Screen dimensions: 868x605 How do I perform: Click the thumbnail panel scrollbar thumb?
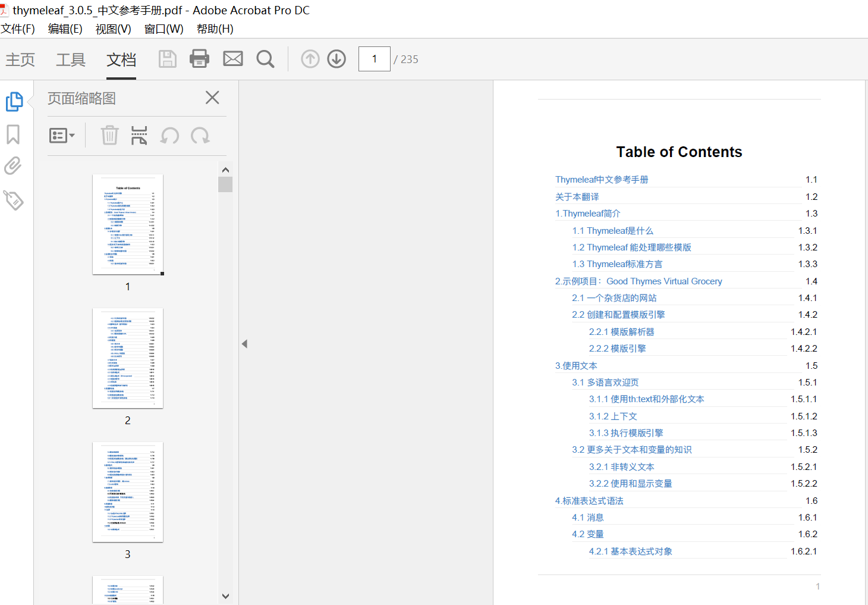pyautogui.click(x=225, y=184)
